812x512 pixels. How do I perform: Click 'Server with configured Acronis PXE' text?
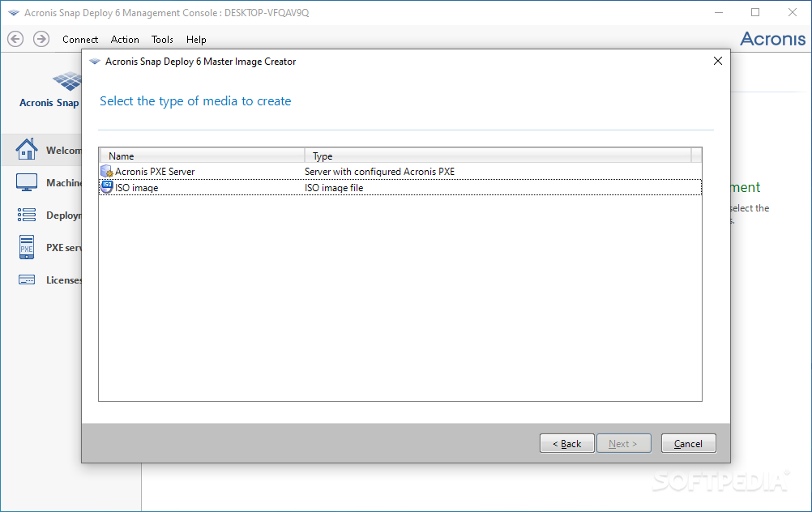pos(379,172)
